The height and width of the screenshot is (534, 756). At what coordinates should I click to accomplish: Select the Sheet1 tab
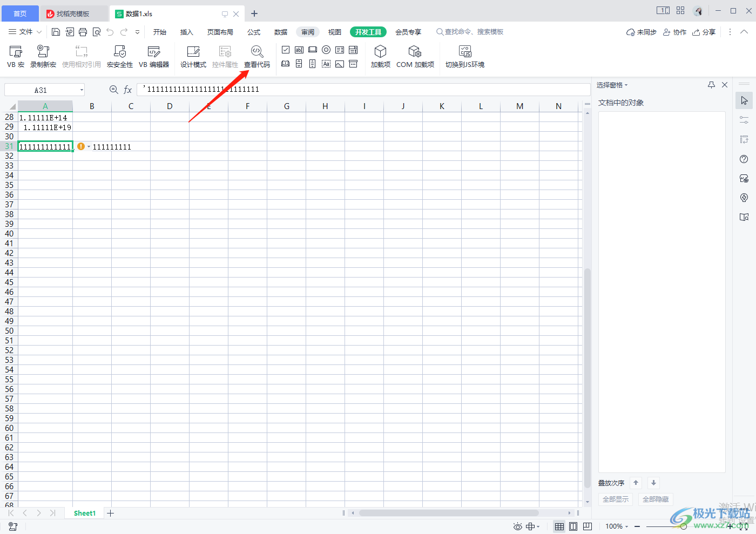(x=85, y=513)
